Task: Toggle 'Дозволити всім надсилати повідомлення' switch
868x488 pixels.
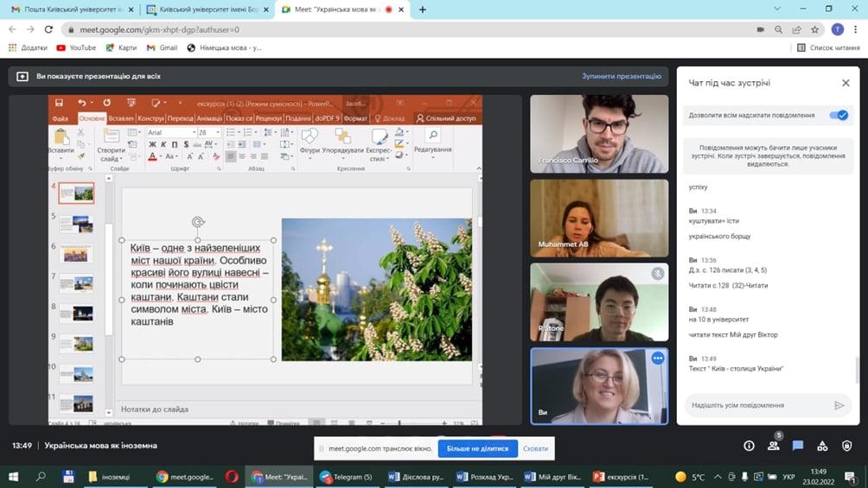Action: coord(838,115)
